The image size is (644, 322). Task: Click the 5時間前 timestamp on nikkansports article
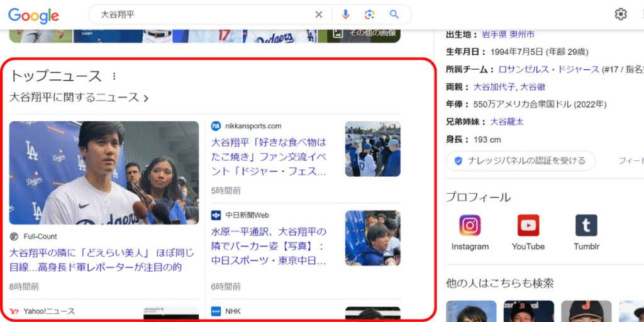pos(226,191)
